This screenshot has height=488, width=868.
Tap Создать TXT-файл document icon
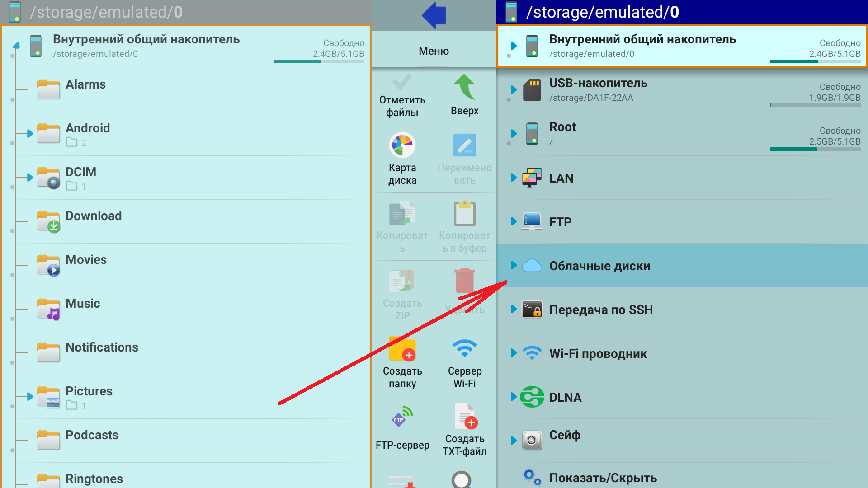pos(466,416)
